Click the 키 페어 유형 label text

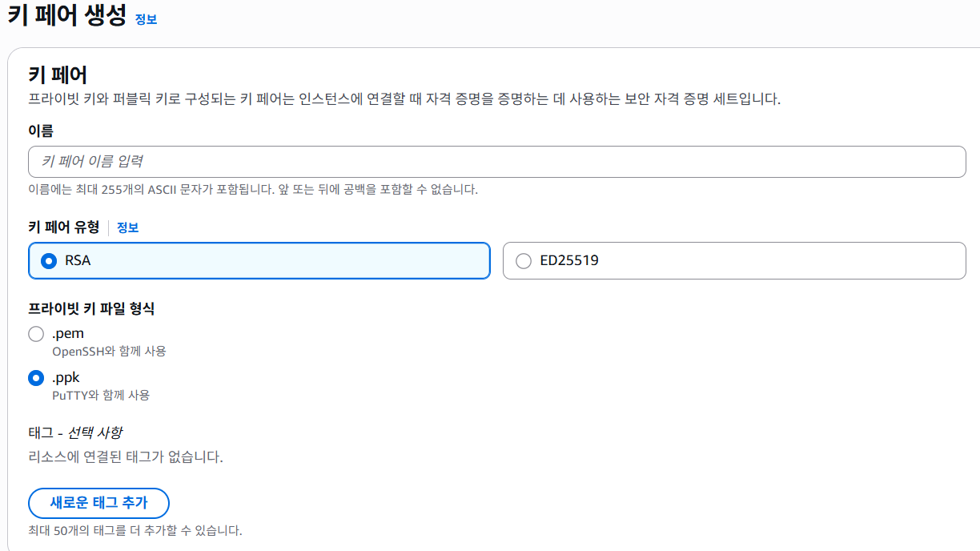[64, 227]
